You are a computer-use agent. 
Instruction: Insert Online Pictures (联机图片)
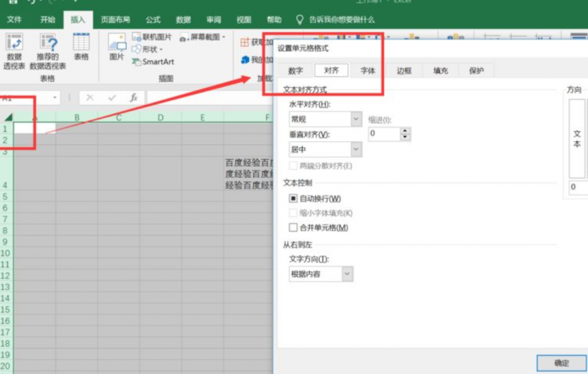click(152, 37)
